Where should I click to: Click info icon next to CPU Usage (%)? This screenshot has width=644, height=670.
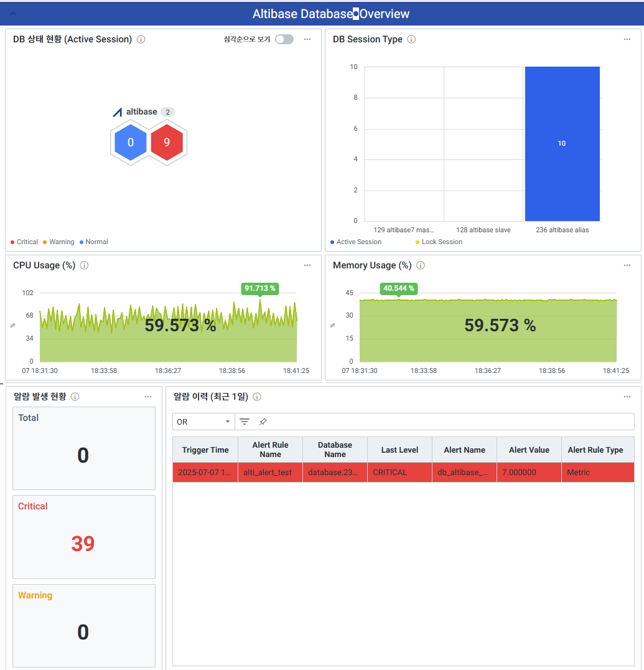click(84, 265)
